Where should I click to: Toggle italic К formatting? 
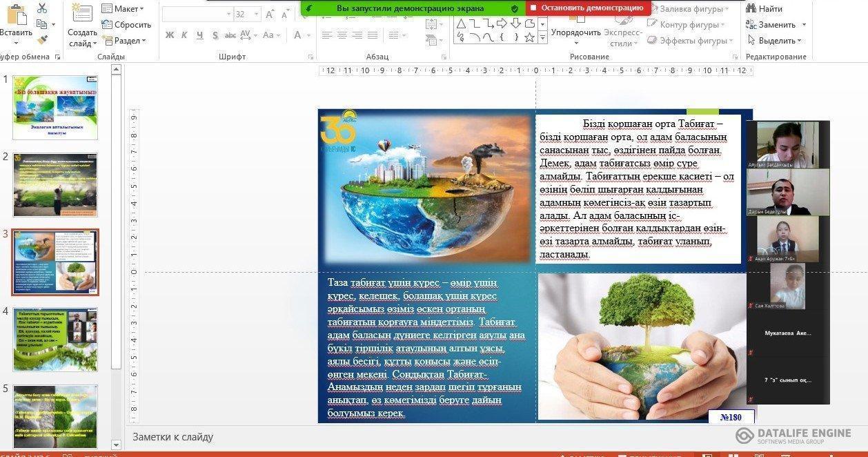(184, 35)
